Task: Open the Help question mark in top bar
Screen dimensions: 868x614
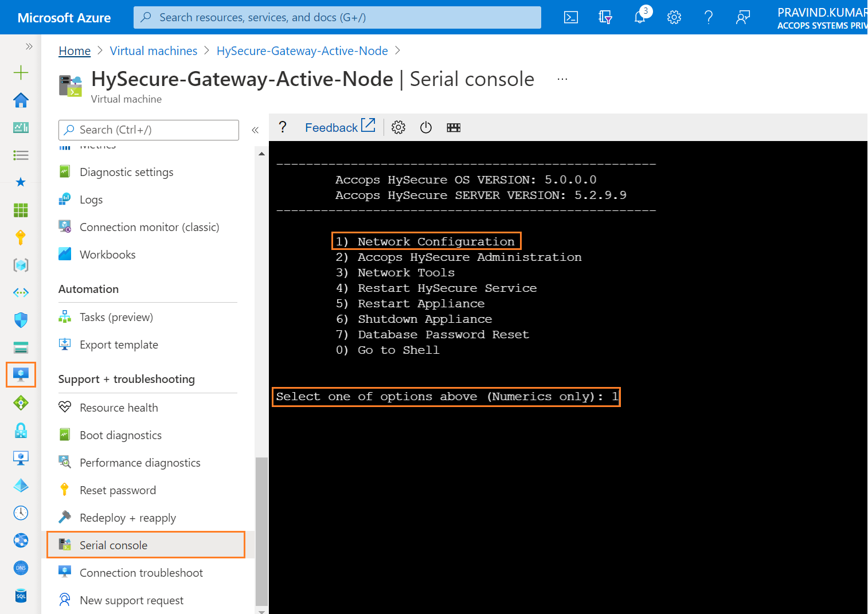Action: [709, 17]
